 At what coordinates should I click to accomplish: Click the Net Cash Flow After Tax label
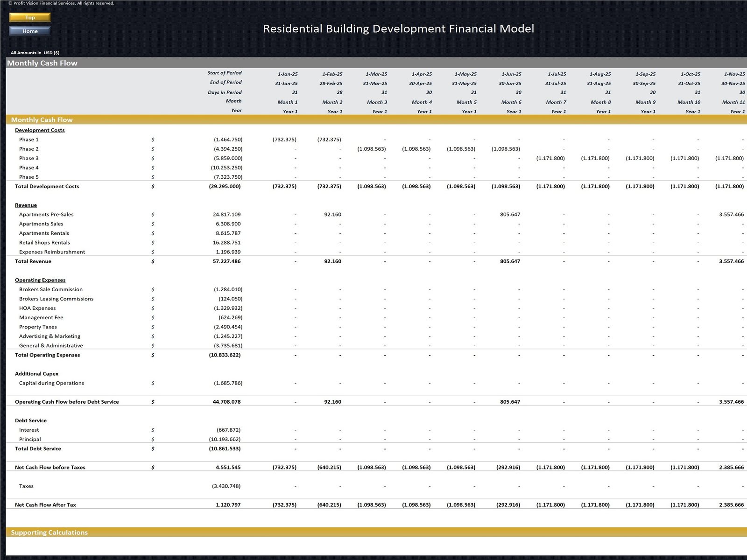pos(45,504)
